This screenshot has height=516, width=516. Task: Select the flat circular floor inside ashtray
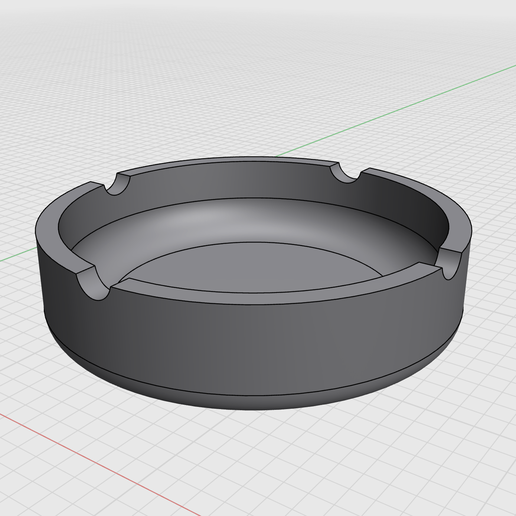253,267
